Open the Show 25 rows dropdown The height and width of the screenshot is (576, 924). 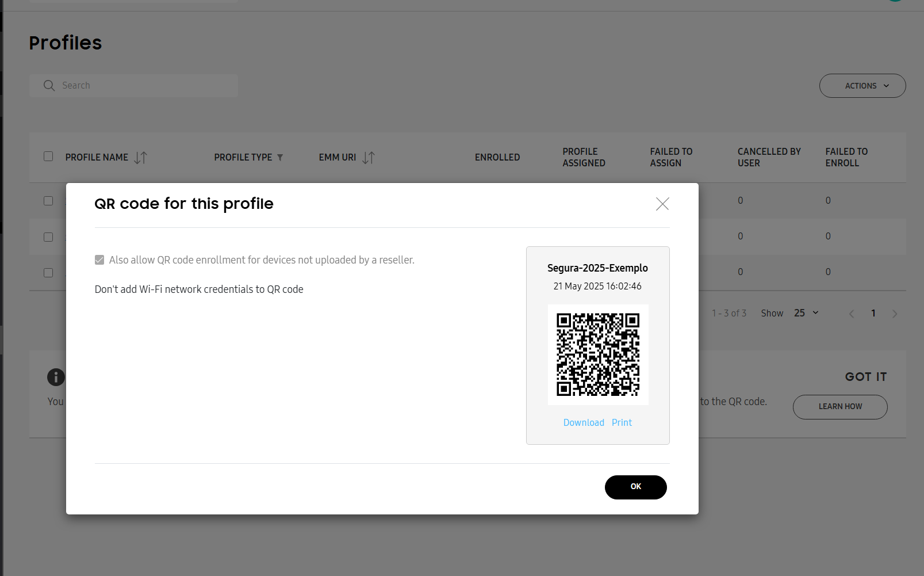coord(806,313)
